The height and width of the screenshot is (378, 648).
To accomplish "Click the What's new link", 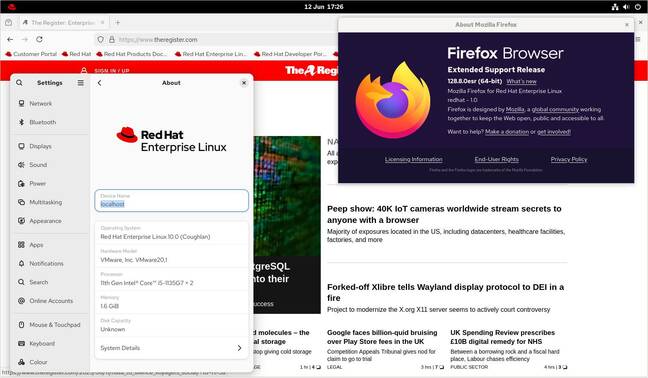I will pyautogui.click(x=522, y=81).
